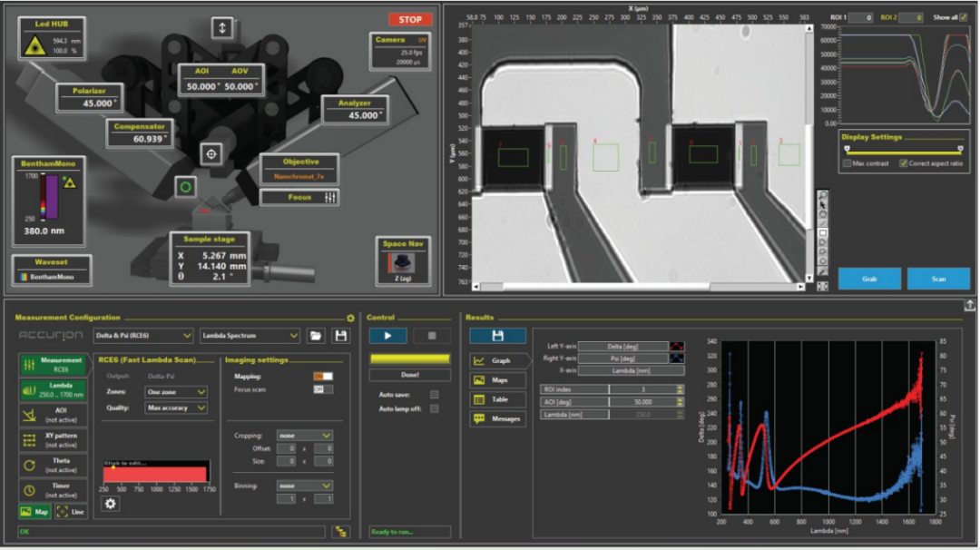This screenshot has height=550, width=980.
Task: Click the blue Psi curve style icon
Action: 677,358
